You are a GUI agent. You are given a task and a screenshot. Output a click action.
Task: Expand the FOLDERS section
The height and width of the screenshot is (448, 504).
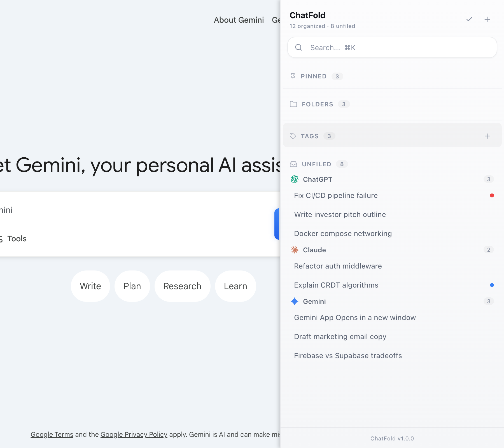coord(317,104)
